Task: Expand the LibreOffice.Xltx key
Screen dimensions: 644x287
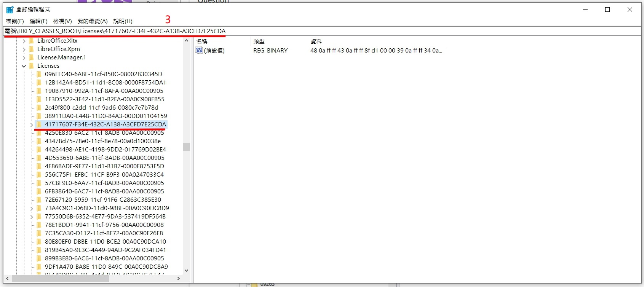Action: click(x=24, y=41)
